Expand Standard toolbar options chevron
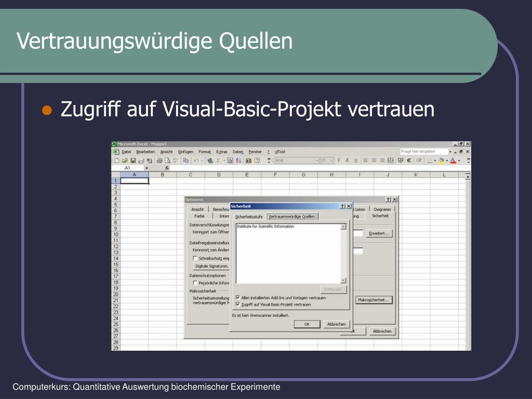The width and height of the screenshot is (532, 399). pos(269,161)
